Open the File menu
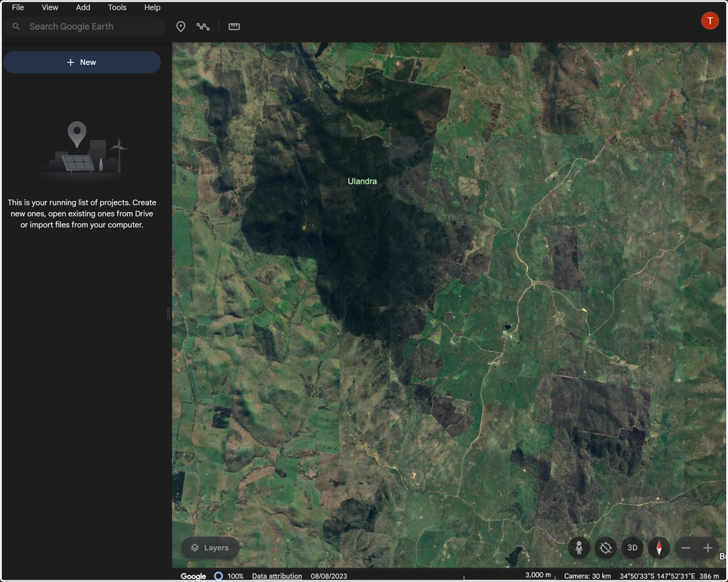The width and height of the screenshot is (728, 582). pos(18,7)
